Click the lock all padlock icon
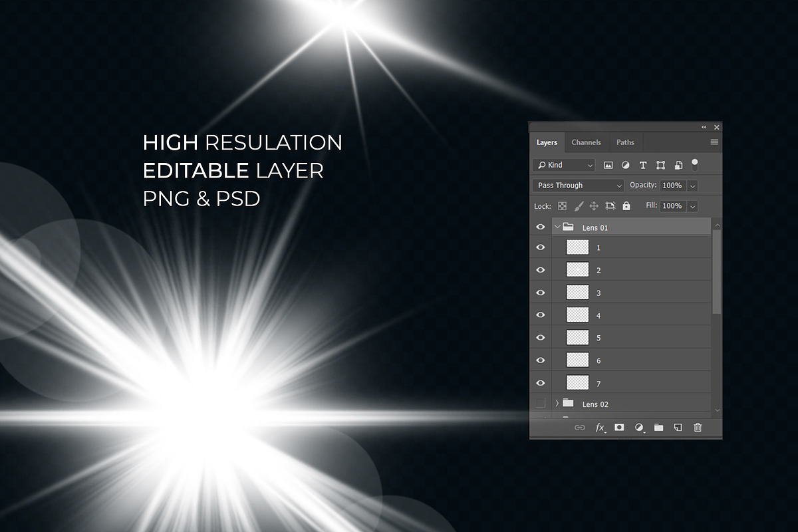Viewport: 798px width, 532px height. pos(626,206)
